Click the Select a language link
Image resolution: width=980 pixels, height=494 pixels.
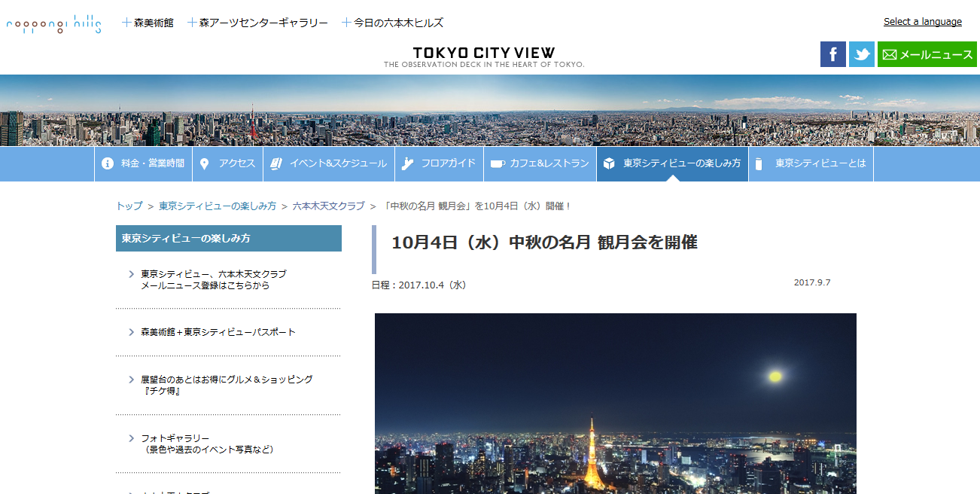pyautogui.click(x=923, y=22)
